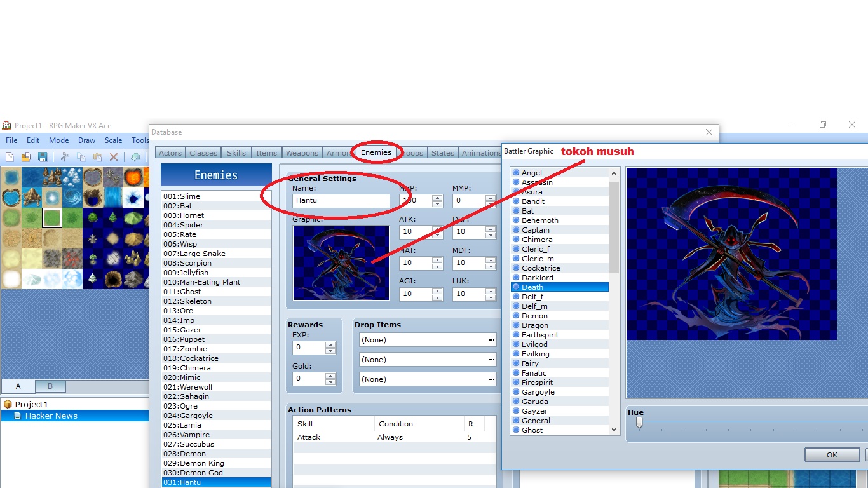Close the Database window
The height and width of the screenshot is (488, 868).
tap(709, 132)
